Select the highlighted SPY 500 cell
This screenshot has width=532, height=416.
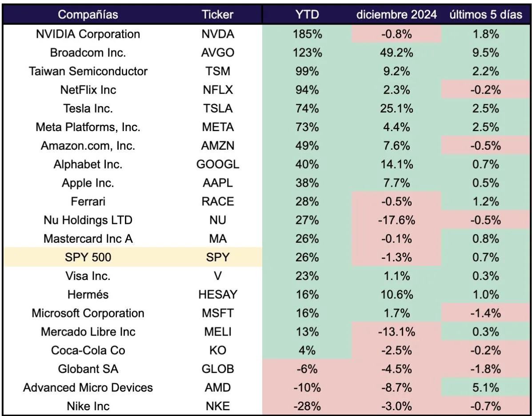tap(88, 257)
